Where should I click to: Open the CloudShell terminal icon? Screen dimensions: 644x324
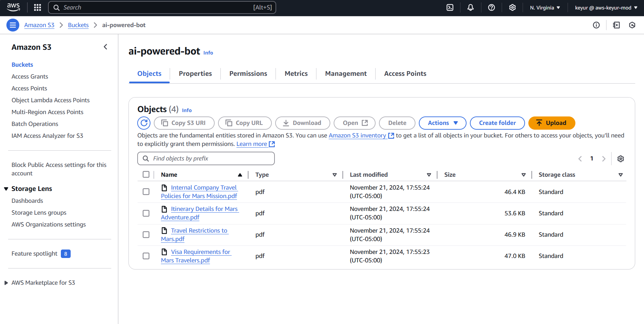click(450, 7)
